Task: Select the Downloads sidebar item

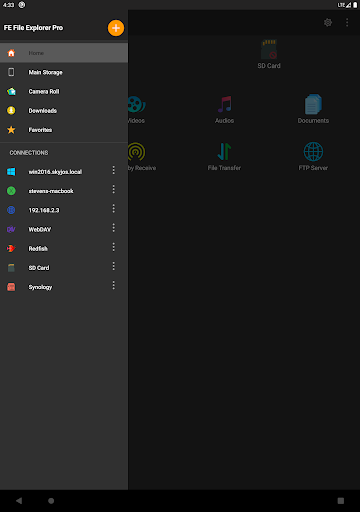Action: point(64,111)
